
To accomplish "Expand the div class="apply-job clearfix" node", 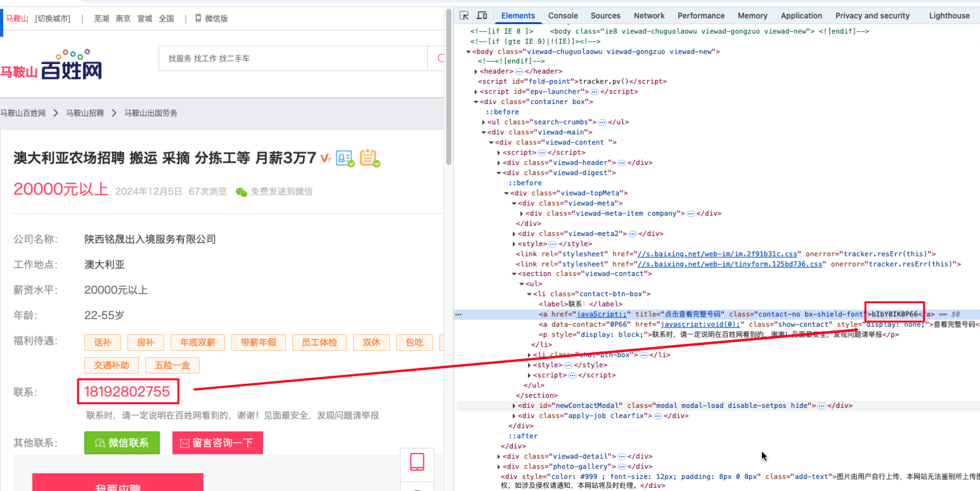I will coord(514,416).
